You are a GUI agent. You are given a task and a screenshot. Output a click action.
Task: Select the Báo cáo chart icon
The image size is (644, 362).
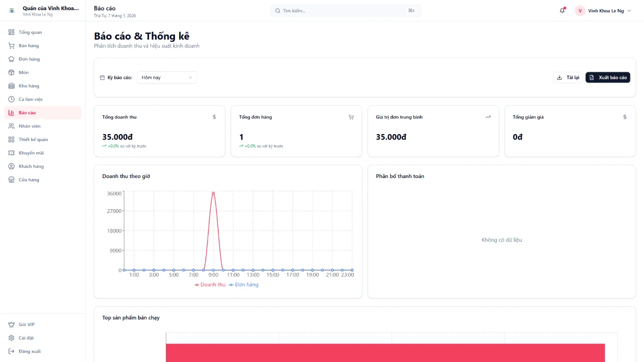point(11,113)
